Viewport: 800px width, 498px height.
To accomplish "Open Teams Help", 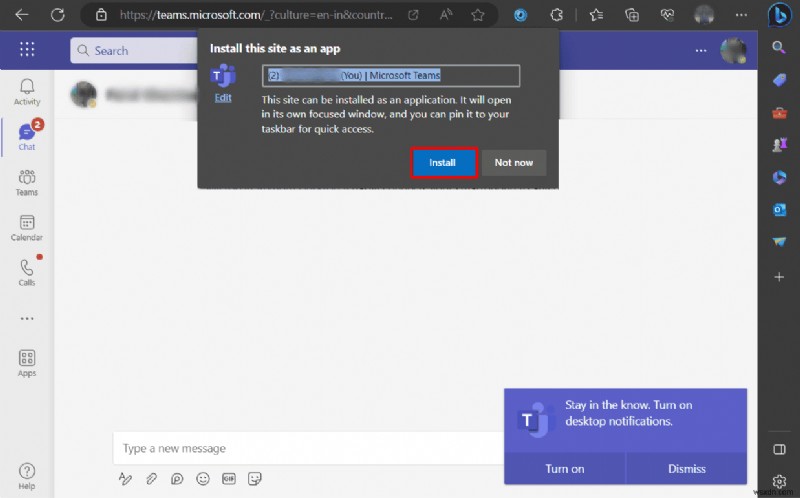I will [x=27, y=476].
